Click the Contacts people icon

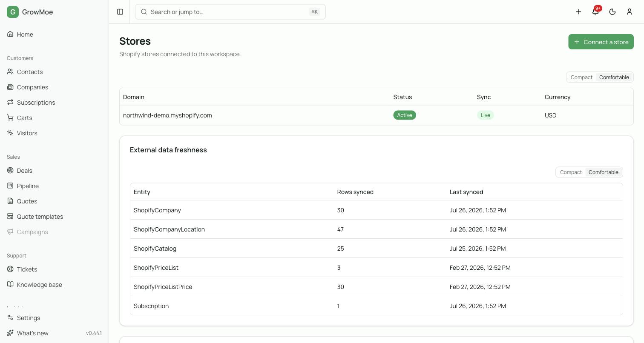(x=10, y=72)
